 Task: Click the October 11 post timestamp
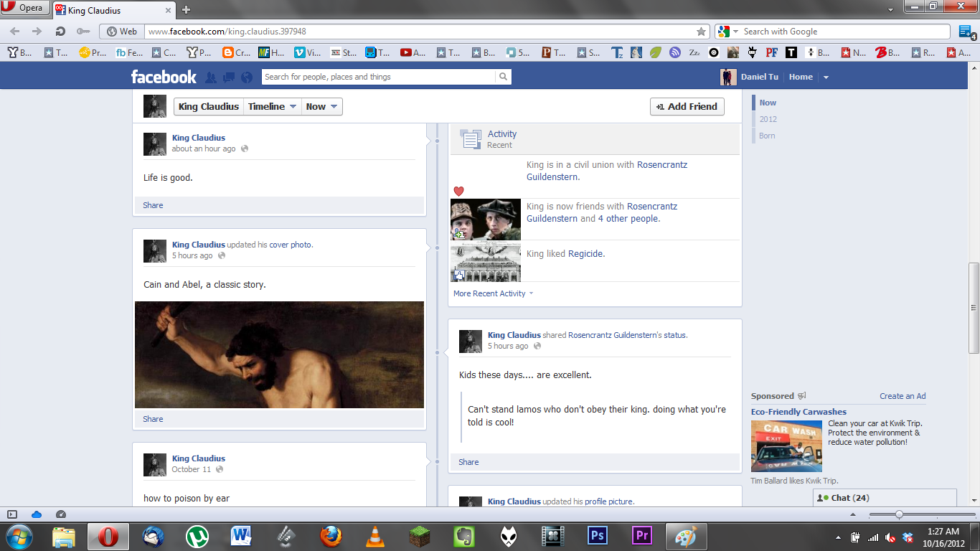[191, 469]
